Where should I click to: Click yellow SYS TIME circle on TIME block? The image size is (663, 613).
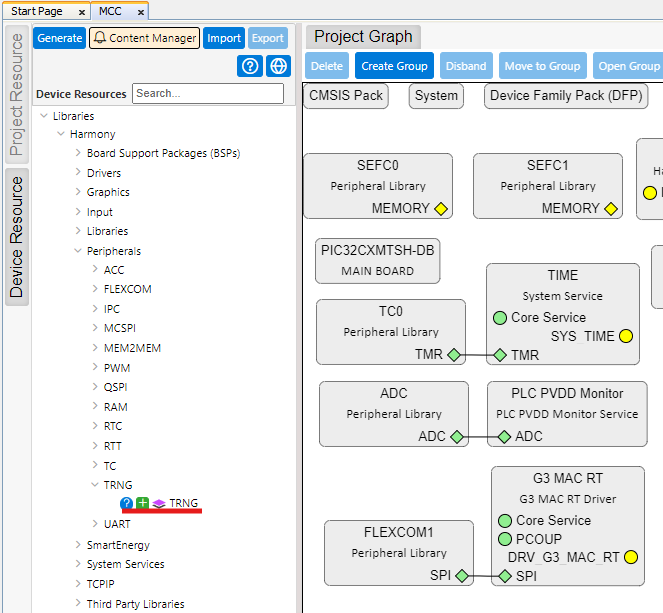pos(626,336)
